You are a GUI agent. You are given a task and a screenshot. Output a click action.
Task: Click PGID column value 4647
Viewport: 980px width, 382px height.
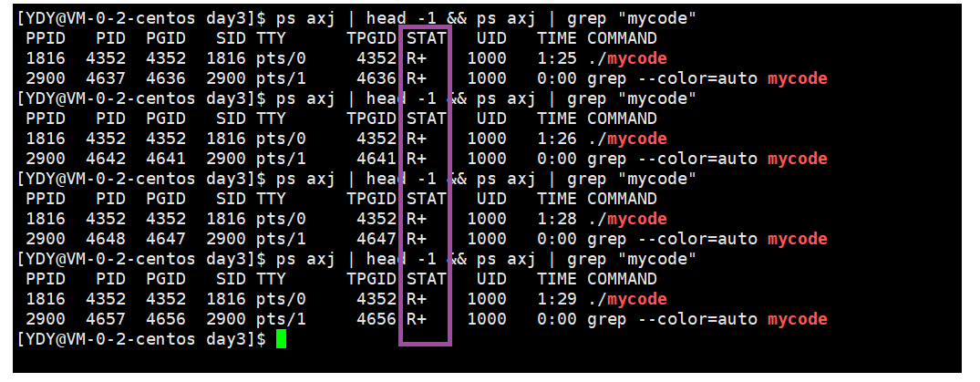pyautogui.click(x=166, y=239)
